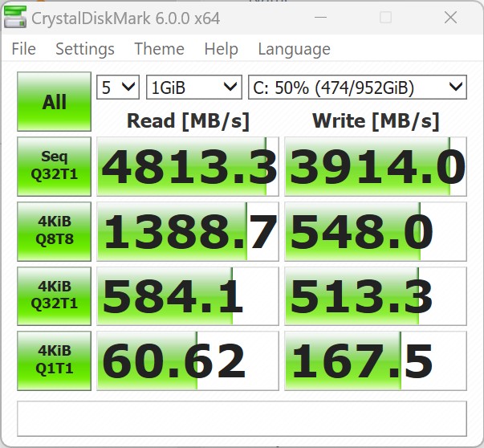
Task: Start the Seq Q32T1 test
Action: [54, 166]
